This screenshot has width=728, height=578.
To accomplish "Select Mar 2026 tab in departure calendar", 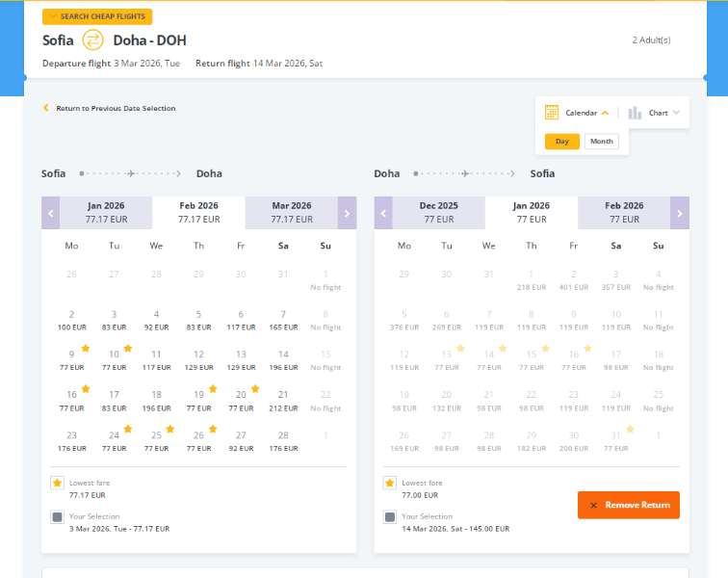I will (x=292, y=213).
